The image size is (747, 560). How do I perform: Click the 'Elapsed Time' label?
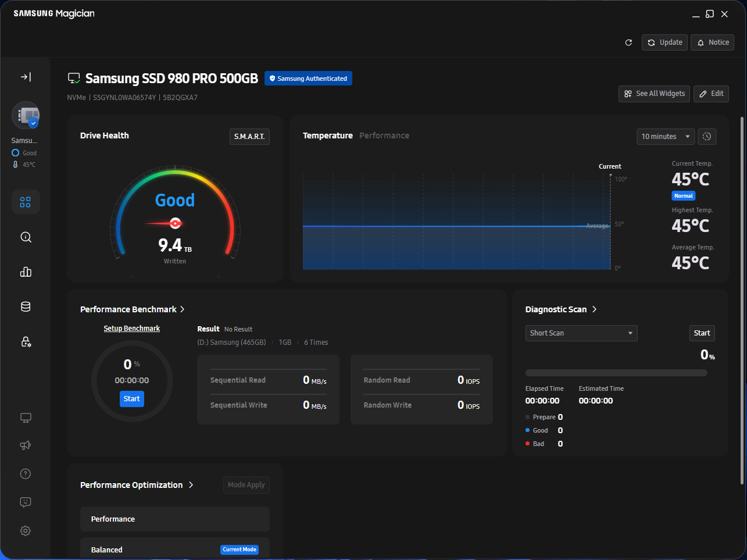tap(545, 388)
